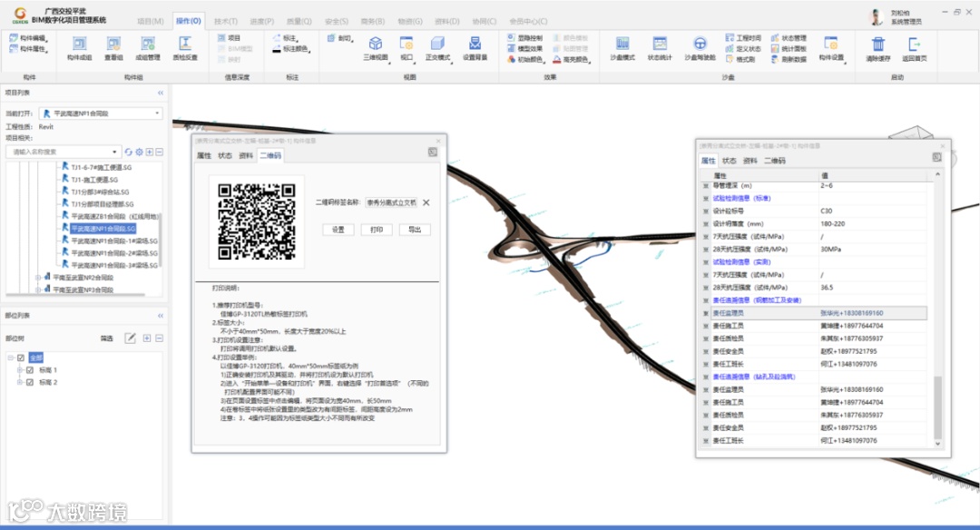980x530 pixels.
Task: Collapse the 部位列表 panel
Action: (x=161, y=316)
